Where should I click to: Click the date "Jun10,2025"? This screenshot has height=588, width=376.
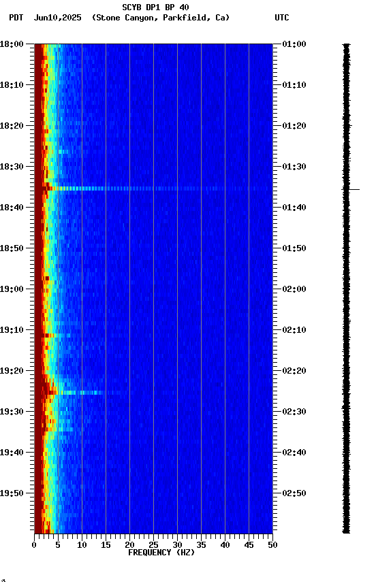click(x=57, y=18)
